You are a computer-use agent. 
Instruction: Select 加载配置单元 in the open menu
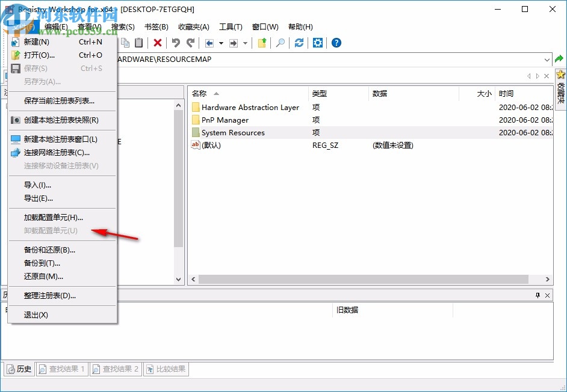pyautogui.click(x=53, y=216)
